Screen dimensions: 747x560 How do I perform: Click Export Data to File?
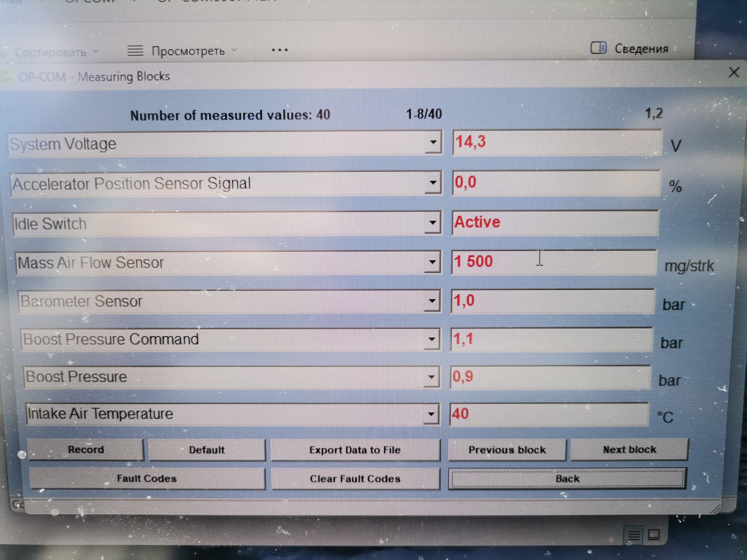(x=355, y=450)
